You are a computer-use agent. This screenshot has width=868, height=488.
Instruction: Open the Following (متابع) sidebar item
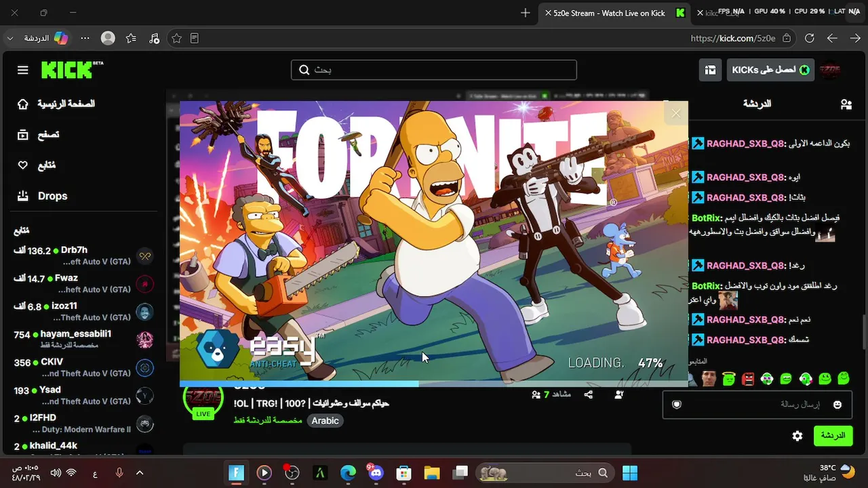pyautogui.click(x=37, y=165)
